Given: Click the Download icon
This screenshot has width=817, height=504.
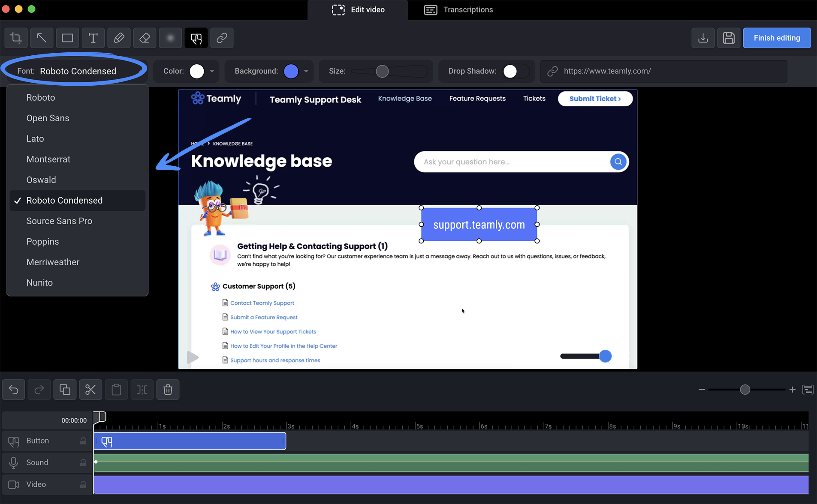Looking at the screenshot, I should (x=703, y=38).
